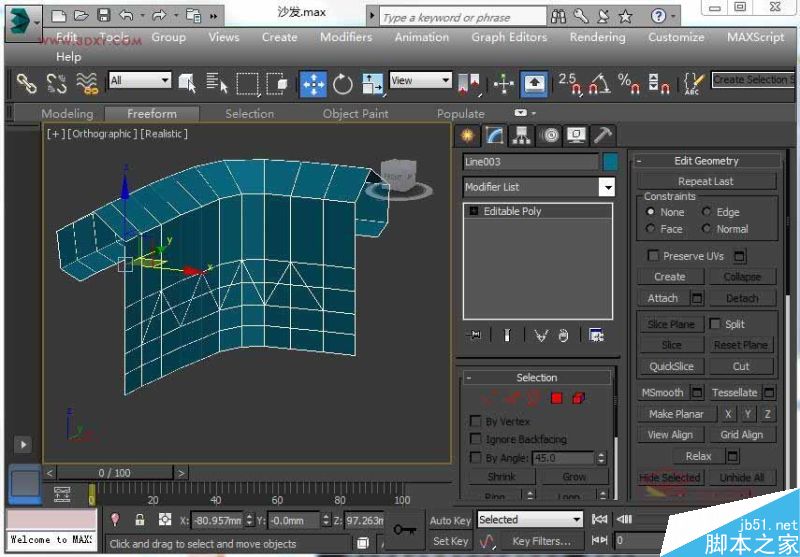800x557 pixels.
Task: Open the Help dropdown arrow in title bar
Action: click(x=673, y=17)
